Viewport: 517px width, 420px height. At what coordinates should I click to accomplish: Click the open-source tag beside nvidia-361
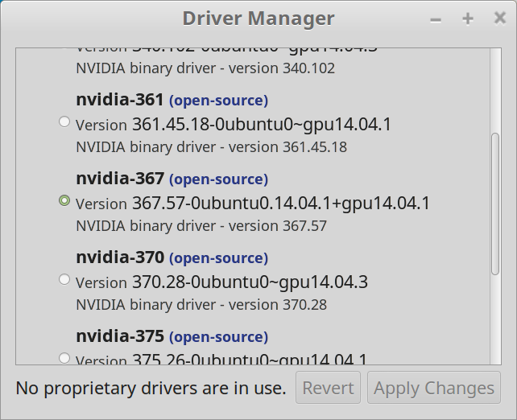pyautogui.click(x=218, y=101)
